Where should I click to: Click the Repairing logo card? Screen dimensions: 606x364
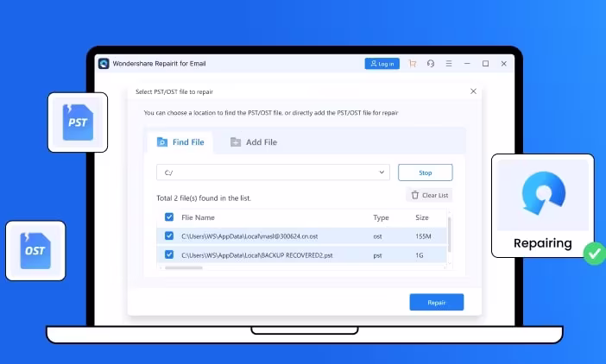coord(543,205)
